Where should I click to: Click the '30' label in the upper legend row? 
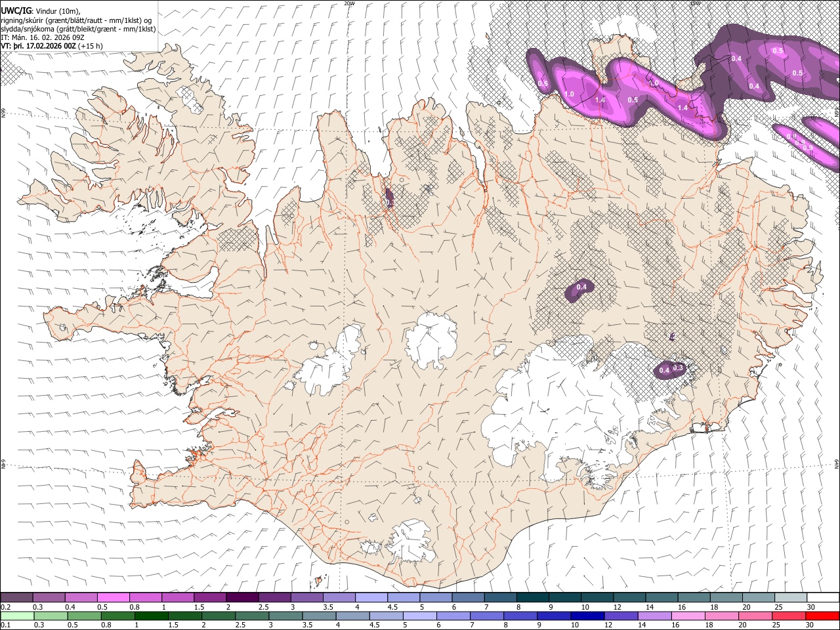pos(810,607)
